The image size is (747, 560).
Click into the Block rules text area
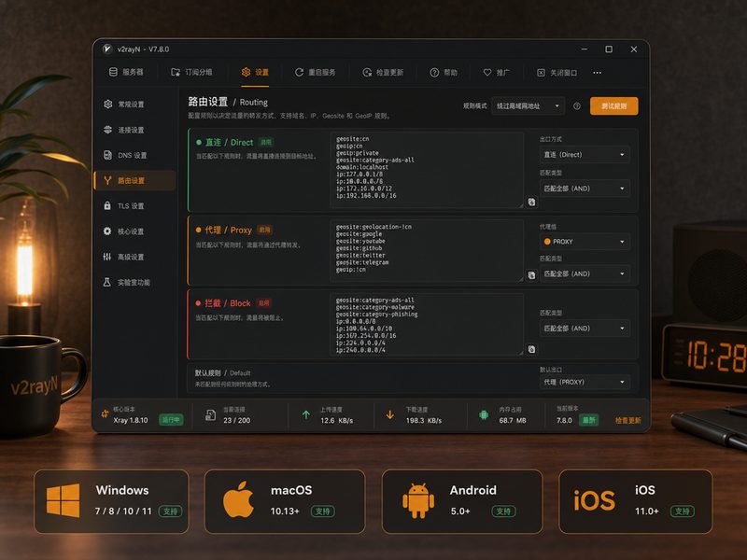coord(427,324)
